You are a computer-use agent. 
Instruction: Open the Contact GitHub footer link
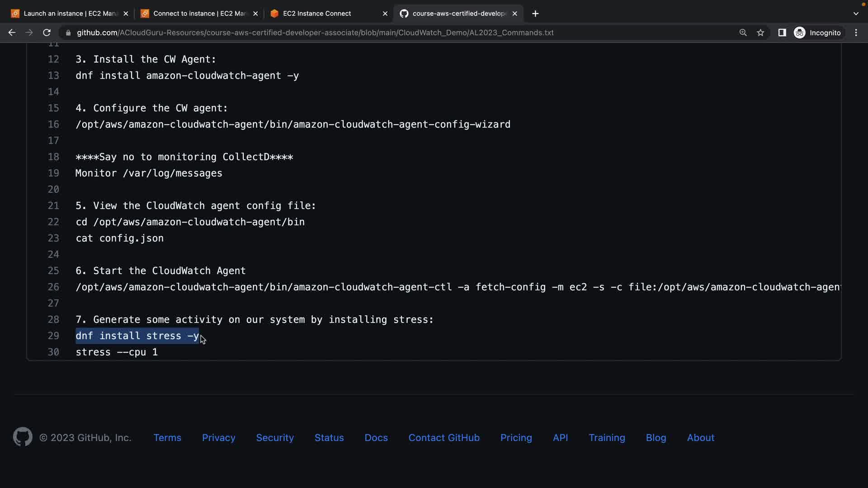(443, 437)
